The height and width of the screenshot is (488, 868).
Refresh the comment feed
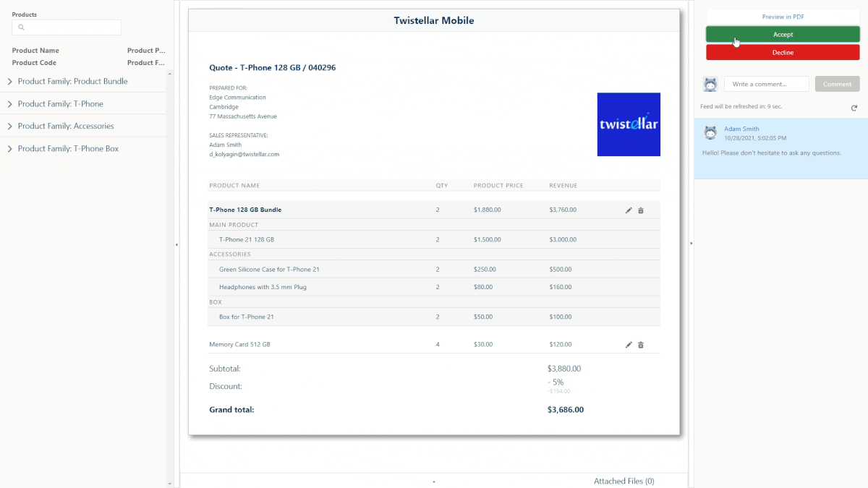click(854, 108)
